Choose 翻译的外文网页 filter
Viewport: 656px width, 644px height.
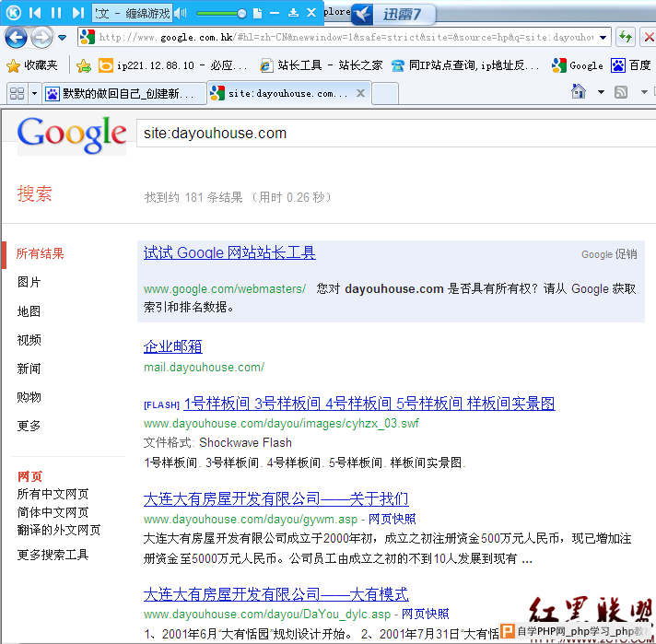(59, 530)
